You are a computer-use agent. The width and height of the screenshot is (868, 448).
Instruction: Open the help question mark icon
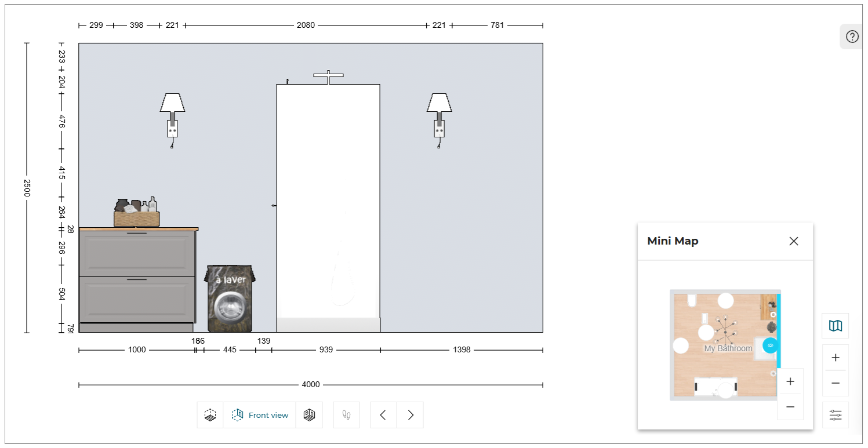pos(852,37)
